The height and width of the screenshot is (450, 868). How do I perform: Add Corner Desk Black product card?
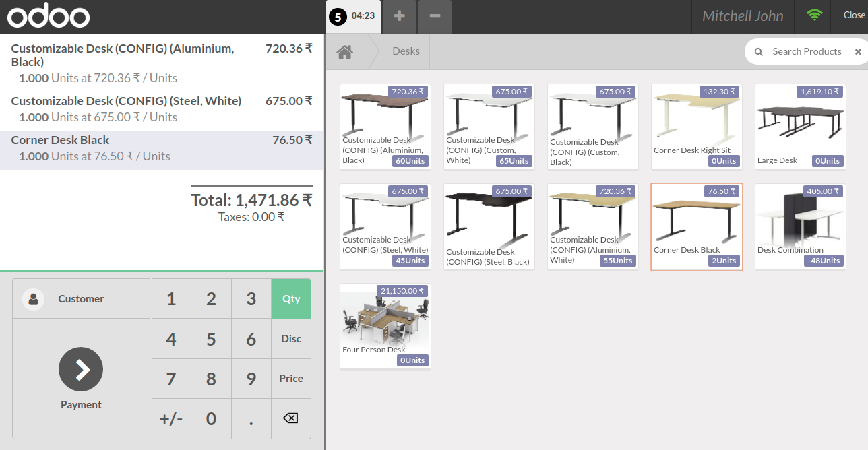click(x=696, y=226)
